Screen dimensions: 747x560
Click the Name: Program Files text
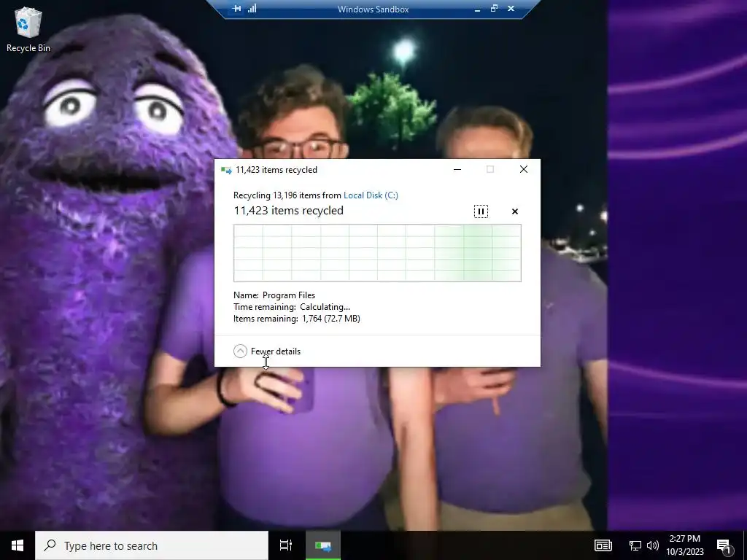coord(274,295)
